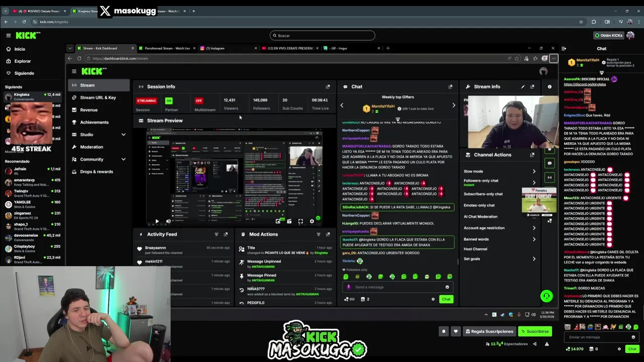
Task: Click the Suscribirse button
Action: (x=535, y=331)
